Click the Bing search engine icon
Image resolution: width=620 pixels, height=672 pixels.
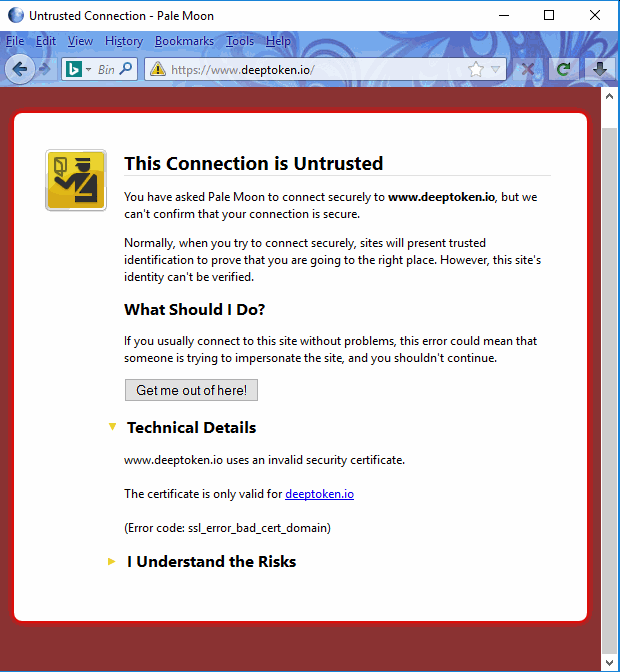(x=73, y=69)
